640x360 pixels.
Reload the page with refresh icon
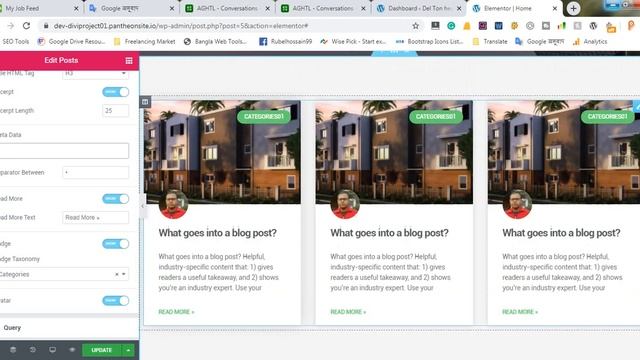tap(27, 26)
